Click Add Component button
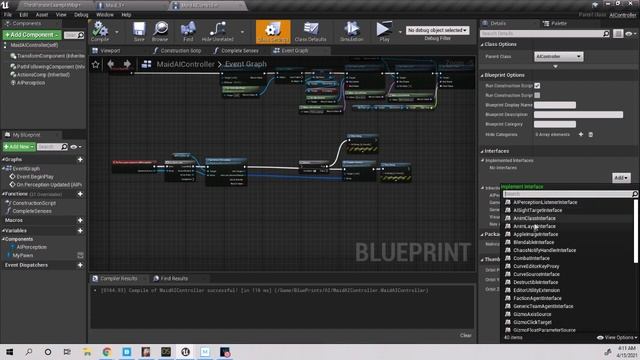640x360 pixels. [x=32, y=35]
